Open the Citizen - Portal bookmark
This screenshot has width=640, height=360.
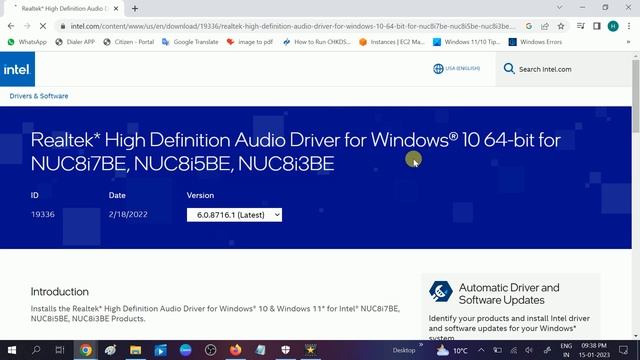129,42
